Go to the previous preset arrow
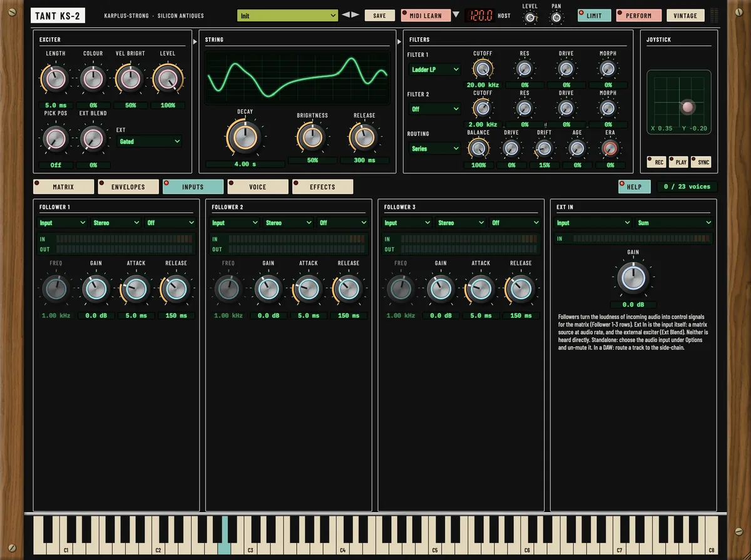Viewport: 751px width, 560px height. pyautogui.click(x=345, y=15)
